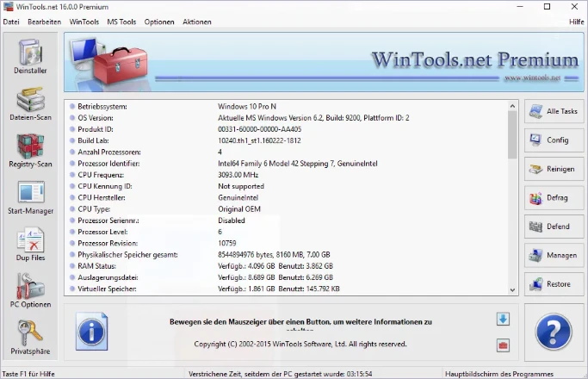Image resolution: width=588 pixels, height=379 pixels.
Task: Open the WinTools menu
Action: click(84, 22)
